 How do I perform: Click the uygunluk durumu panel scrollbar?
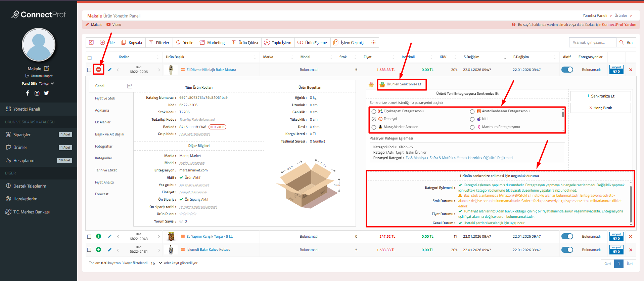click(631, 204)
